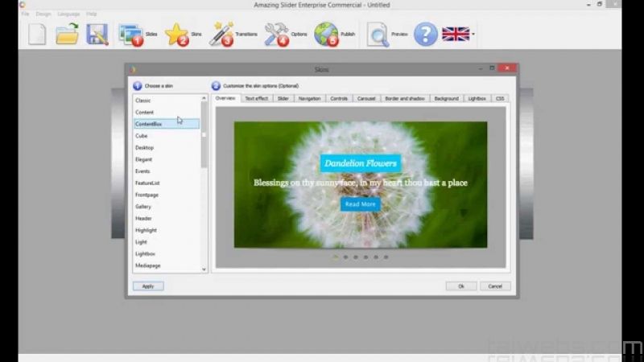Select the Cube skin from list
The height and width of the screenshot is (362, 644).
142,136
